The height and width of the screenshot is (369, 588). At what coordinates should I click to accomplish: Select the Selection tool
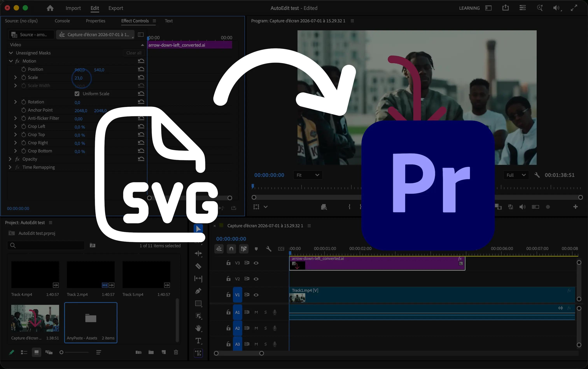point(198,229)
